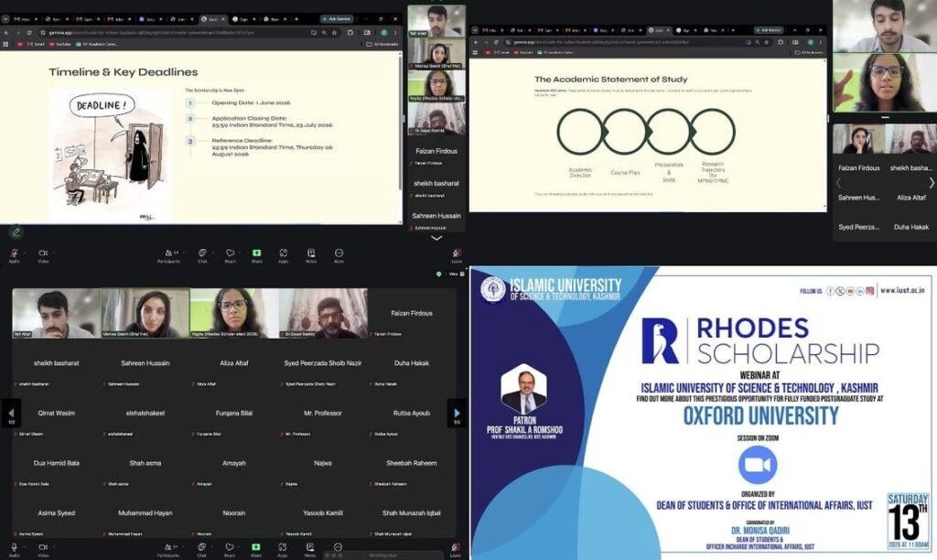Open More in the gallery-view Zoom toolbar
The height and width of the screenshot is (560, 937).
pyautogui.click(x=338, y=547)
